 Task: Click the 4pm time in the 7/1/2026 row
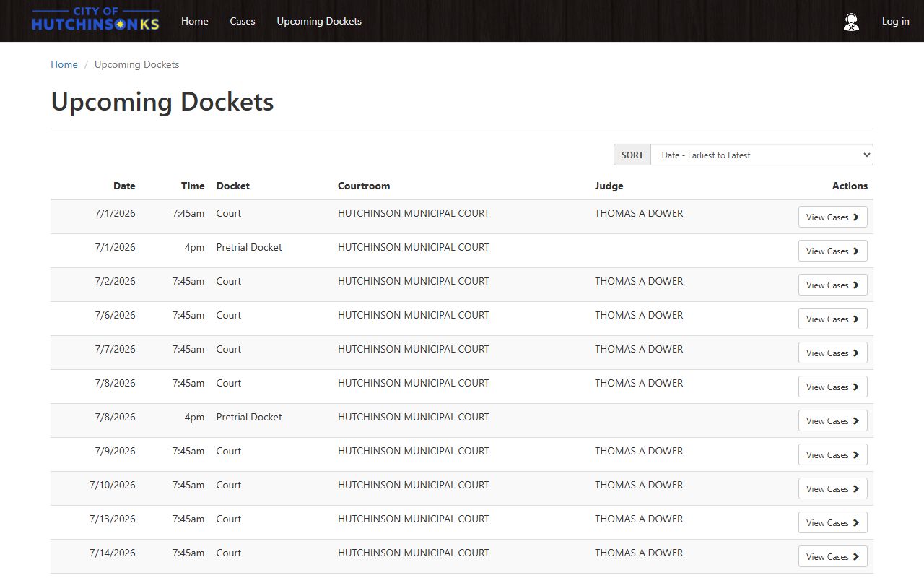(194, 248)
